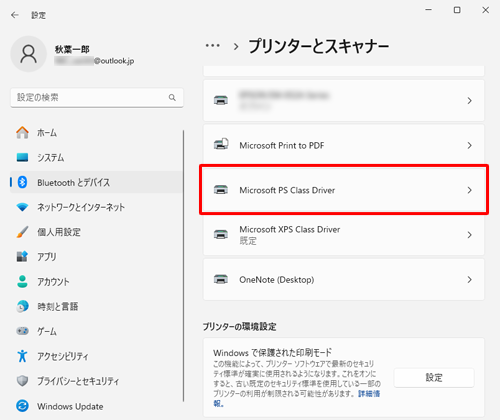The height and width of the screenshot is (420, 500).
Task: Open アクセシビリティ category
Action: [96, 356]
